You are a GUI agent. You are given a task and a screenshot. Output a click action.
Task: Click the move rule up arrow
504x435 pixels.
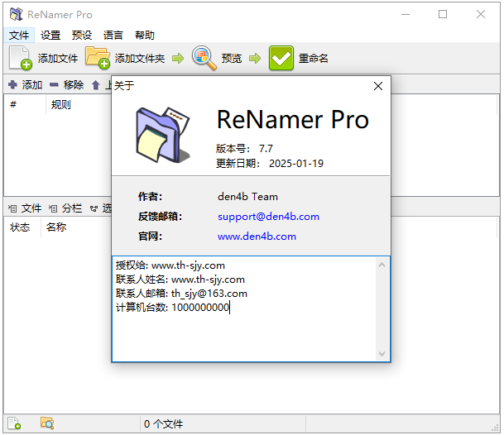(x=95, y=85)
